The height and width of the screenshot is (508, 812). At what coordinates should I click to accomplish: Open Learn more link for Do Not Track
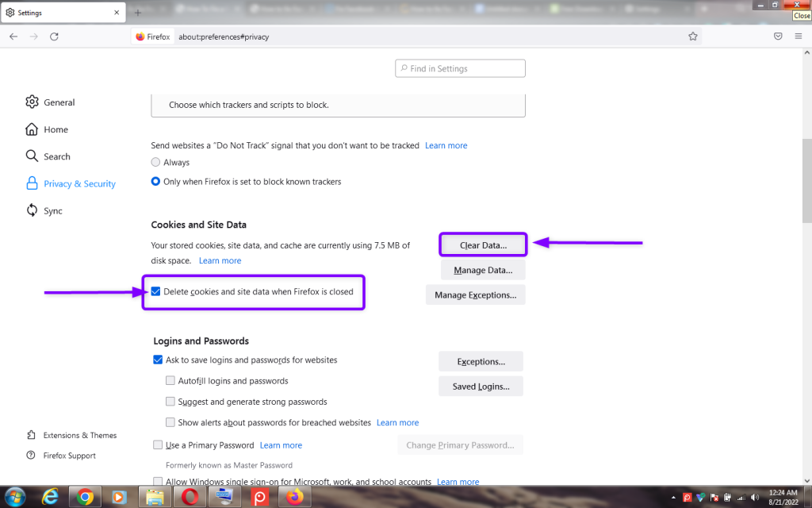(x=446, y=146)
